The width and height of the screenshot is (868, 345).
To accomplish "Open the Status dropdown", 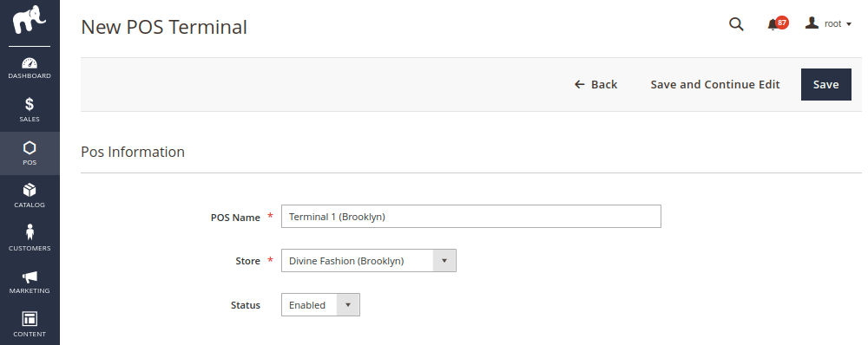I will point(320,304).
